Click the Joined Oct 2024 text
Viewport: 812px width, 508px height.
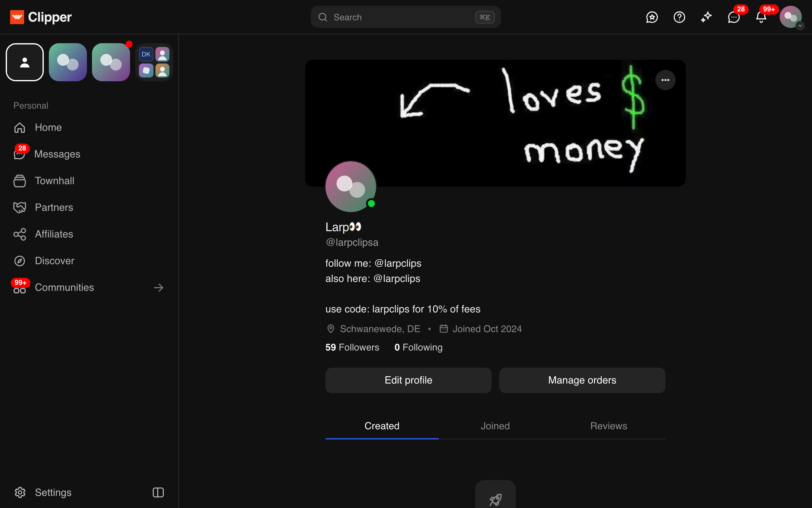[x=487, y=329]
